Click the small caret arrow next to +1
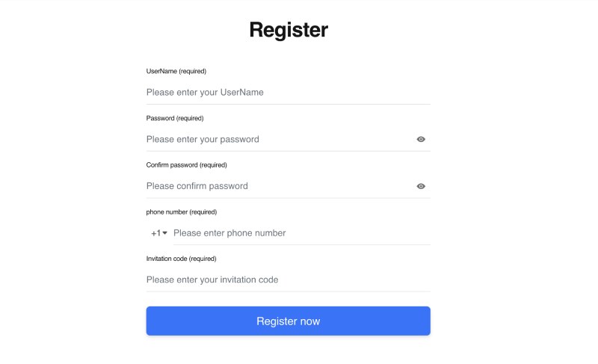Image resolution: width=598 pixels, height=364 pixels. [x=165, y=233]
